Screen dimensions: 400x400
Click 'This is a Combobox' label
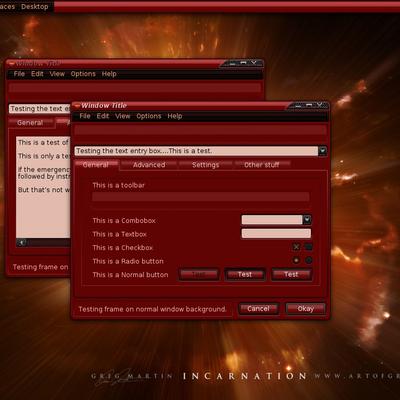pos(124,220)
